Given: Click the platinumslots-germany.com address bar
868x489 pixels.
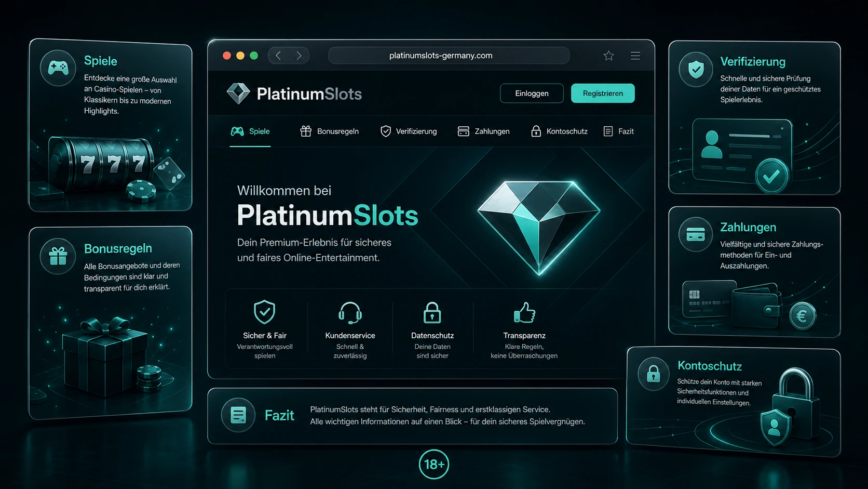Looking at the screenshot, I should tap(449, 56).
